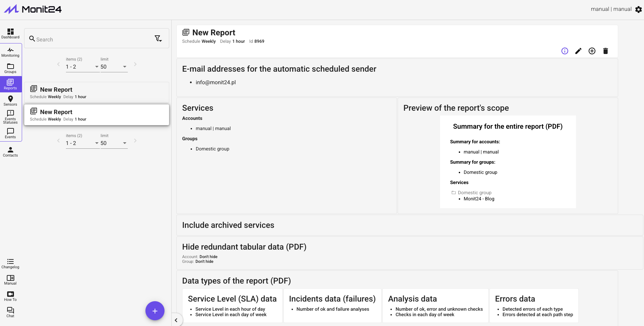Delete the report with trash icon
This screenshot has height=326, width=644.
click(606, 51)
